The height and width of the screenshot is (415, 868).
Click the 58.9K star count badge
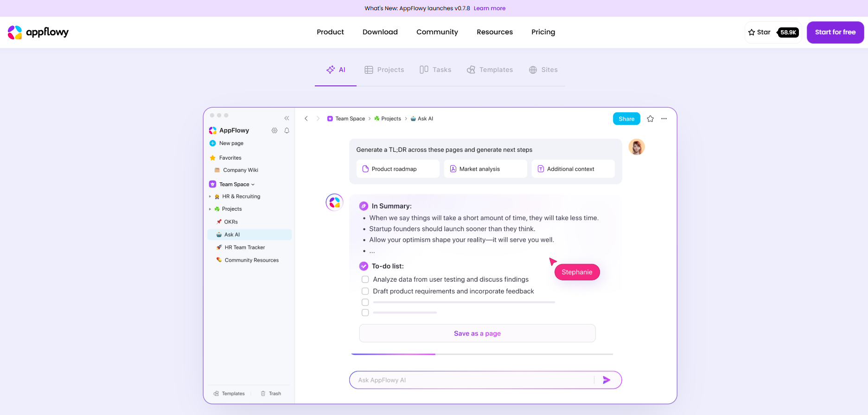788,32
